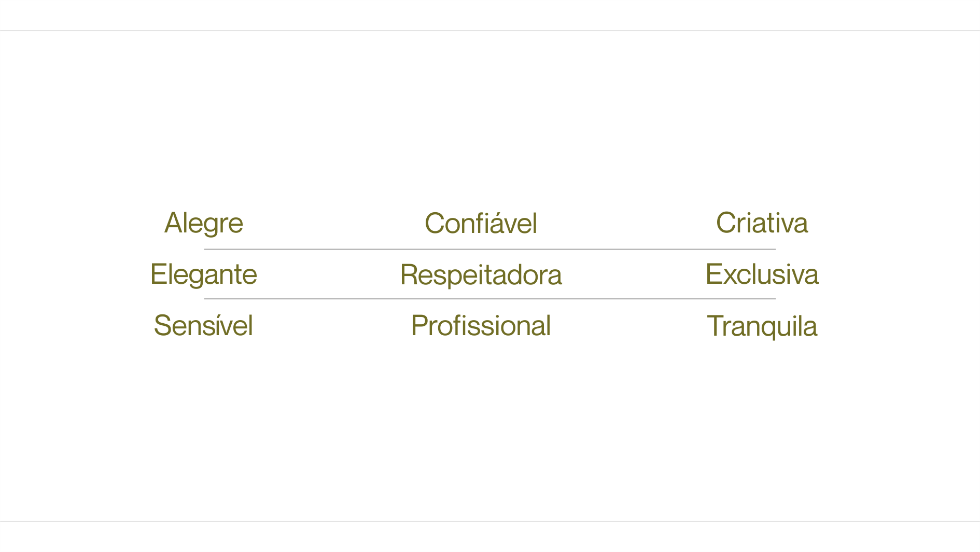Click the word Alegre

tap(204, 224)
